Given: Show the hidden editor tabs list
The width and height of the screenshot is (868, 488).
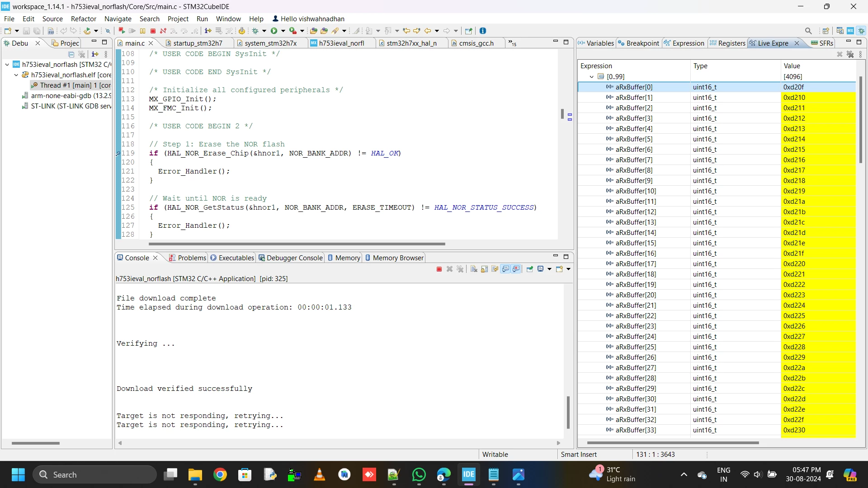Looking at the screenshot, I should [512, 43].
